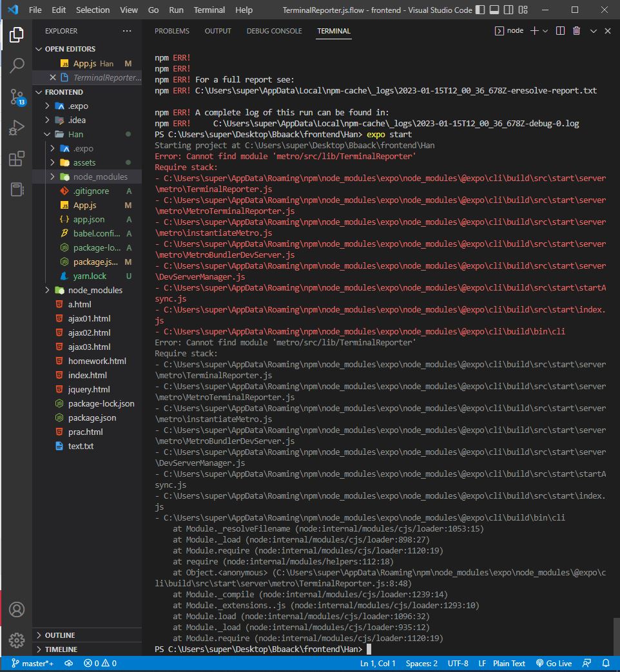Image resolution: width=620 pixels, height=672 pixels.
Task: Open the Search view icon
Action: pos(16,66)
